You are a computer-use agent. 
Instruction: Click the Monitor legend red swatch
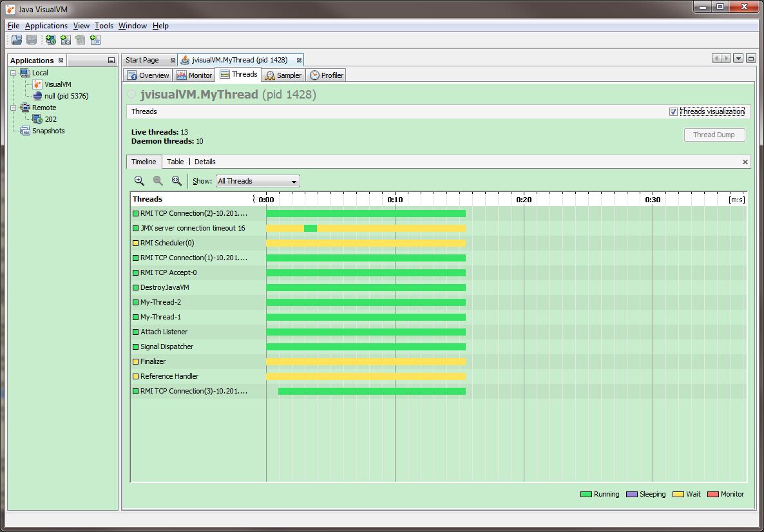[x=713, y=494]
